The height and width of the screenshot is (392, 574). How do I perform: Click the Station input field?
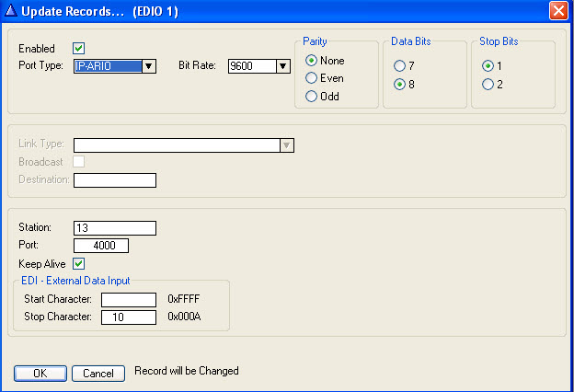pyautogui.click(x=115, y=228)
